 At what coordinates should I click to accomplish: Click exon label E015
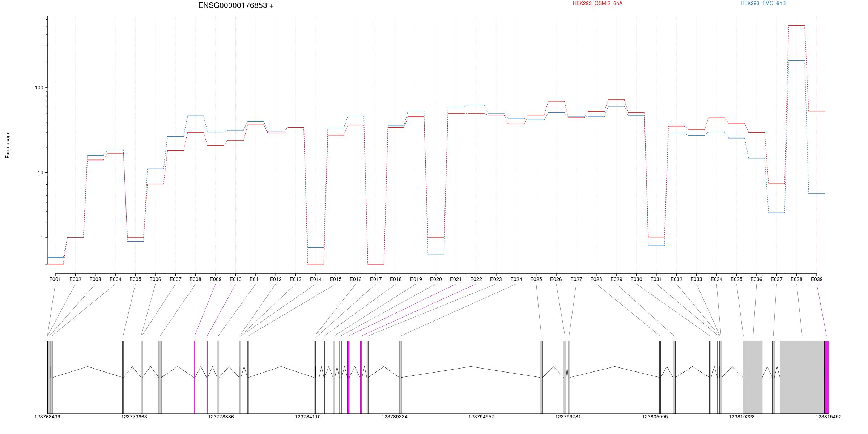pyautogui.click(x=336, y=279)
